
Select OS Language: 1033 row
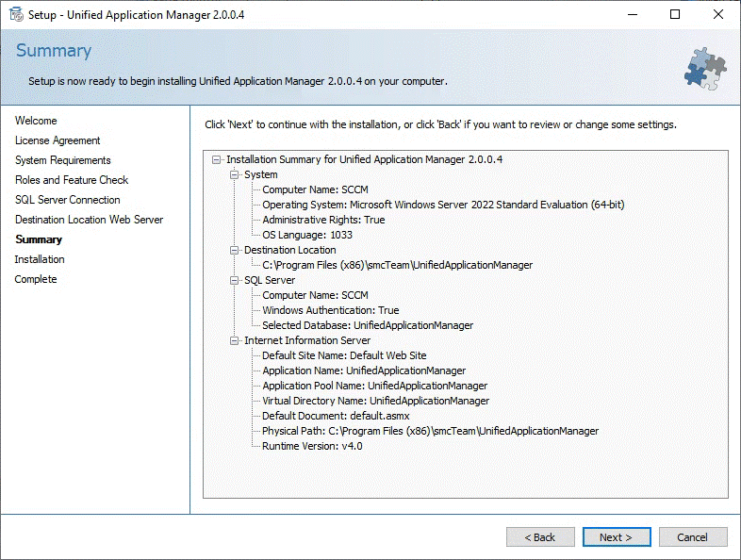click(307, 235)
